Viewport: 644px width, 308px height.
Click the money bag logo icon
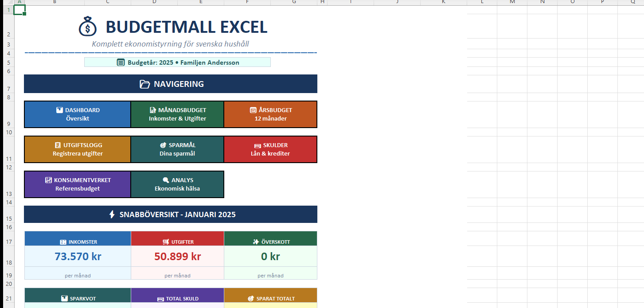coord(87,27)
